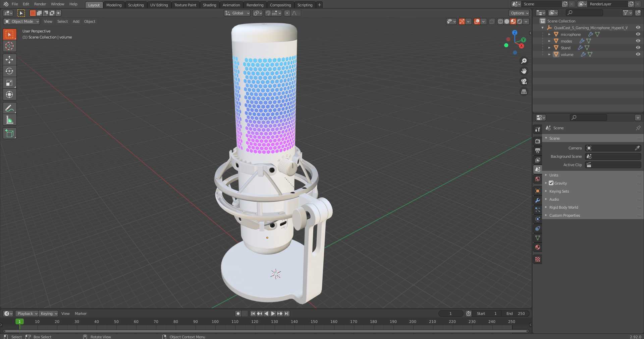Screen dimensions: 644x339
Task: Open the File menu
Action: point(15,4)
